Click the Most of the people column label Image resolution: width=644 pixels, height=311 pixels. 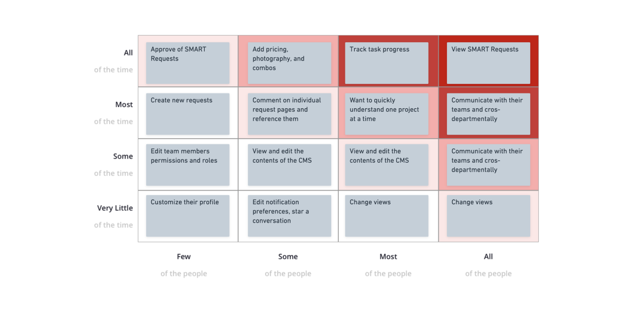pos(388,257)
